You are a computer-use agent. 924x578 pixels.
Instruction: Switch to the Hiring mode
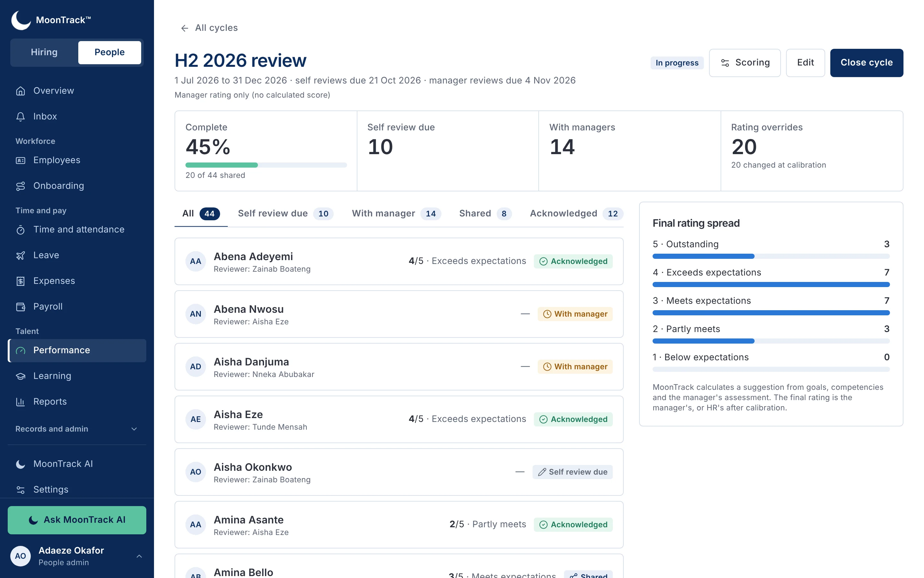(x=44, y=52)
